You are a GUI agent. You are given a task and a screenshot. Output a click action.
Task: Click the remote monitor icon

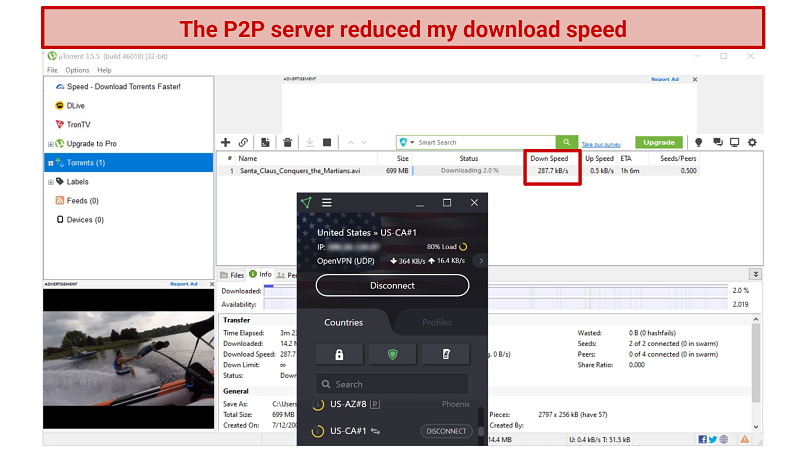click(735, 142)
